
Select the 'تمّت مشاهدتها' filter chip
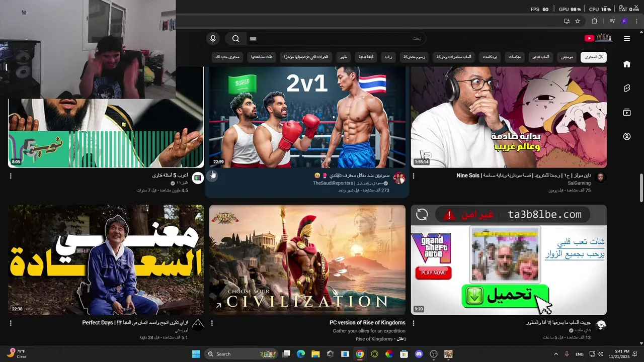coord(262,57)
